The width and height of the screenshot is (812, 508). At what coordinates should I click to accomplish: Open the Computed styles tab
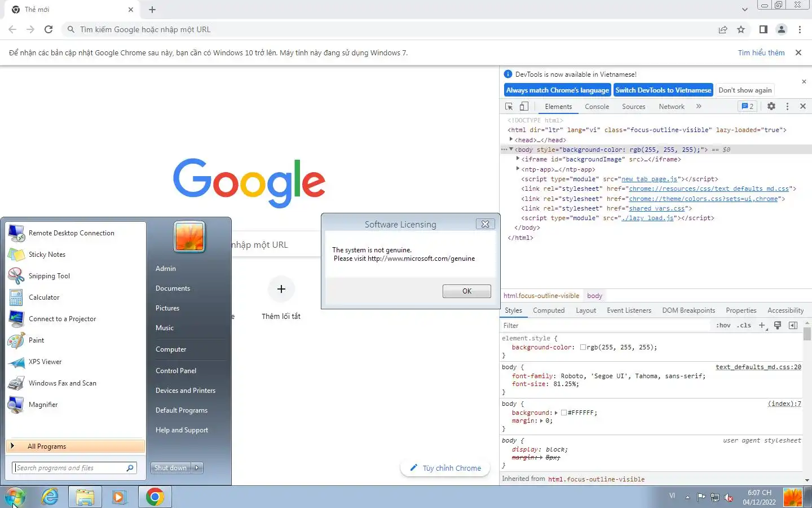(549, 310)
